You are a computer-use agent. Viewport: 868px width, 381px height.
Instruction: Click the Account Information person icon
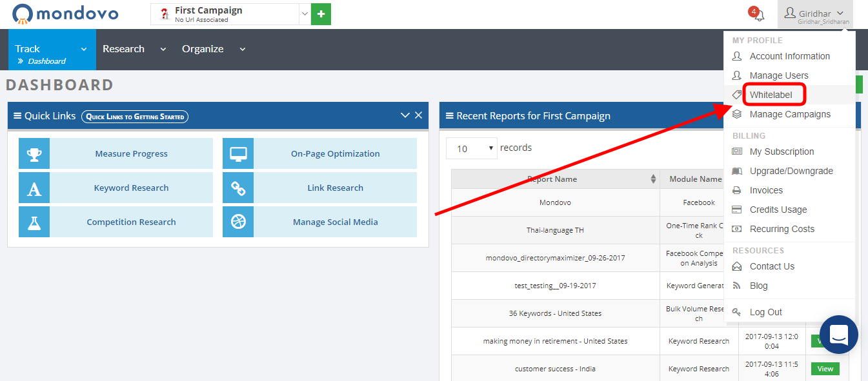point(737,56)
